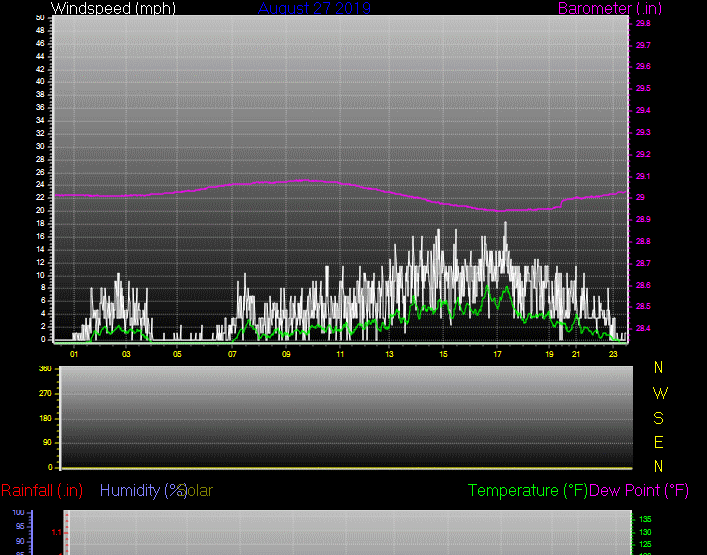Screen dimensions: 707x555
Task: Select the 18 mark on windspeed axis
Action: pos(40,224)
